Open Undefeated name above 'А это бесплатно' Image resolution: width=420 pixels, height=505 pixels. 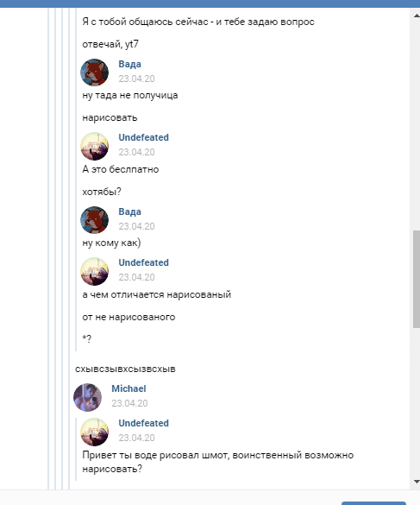[143, 137]
